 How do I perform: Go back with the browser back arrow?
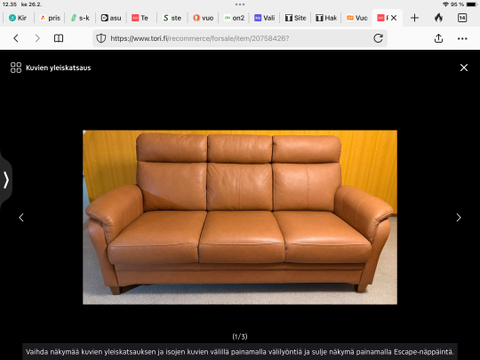tap(16, 38)
